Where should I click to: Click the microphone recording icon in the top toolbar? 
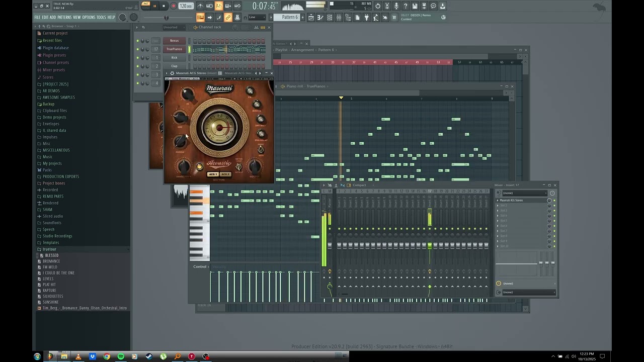click(396, 6)
